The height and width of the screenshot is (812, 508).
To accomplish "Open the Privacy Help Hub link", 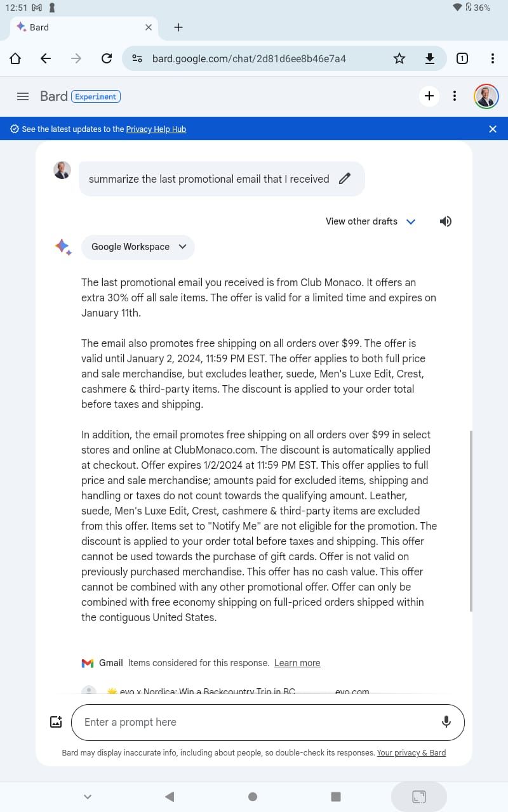I will pyautogui.click(x=156, y=129).
